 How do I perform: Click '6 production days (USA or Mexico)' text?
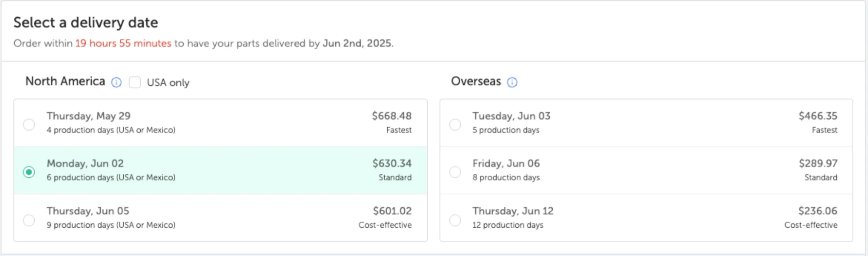coord(111,177)
